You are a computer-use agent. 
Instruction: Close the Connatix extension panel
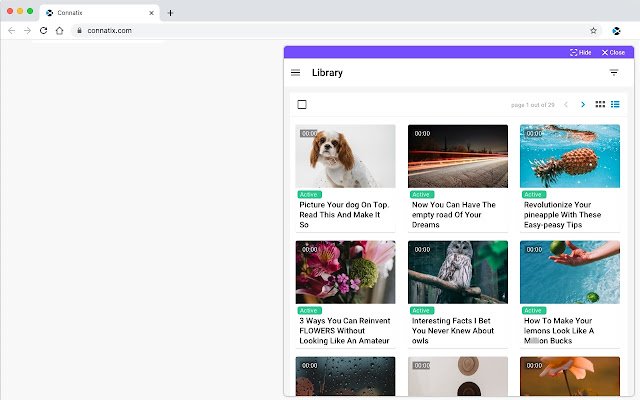[613, 52]
